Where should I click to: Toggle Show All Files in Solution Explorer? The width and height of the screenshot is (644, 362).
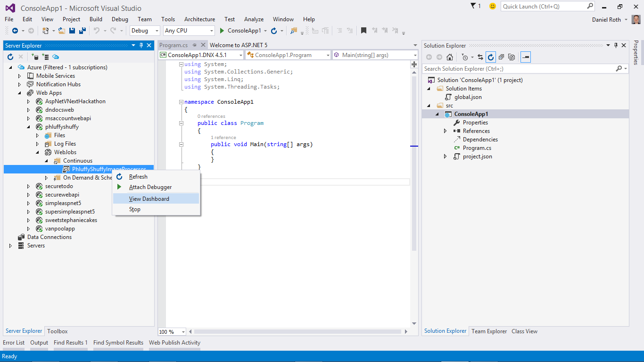tap(512, 57)
